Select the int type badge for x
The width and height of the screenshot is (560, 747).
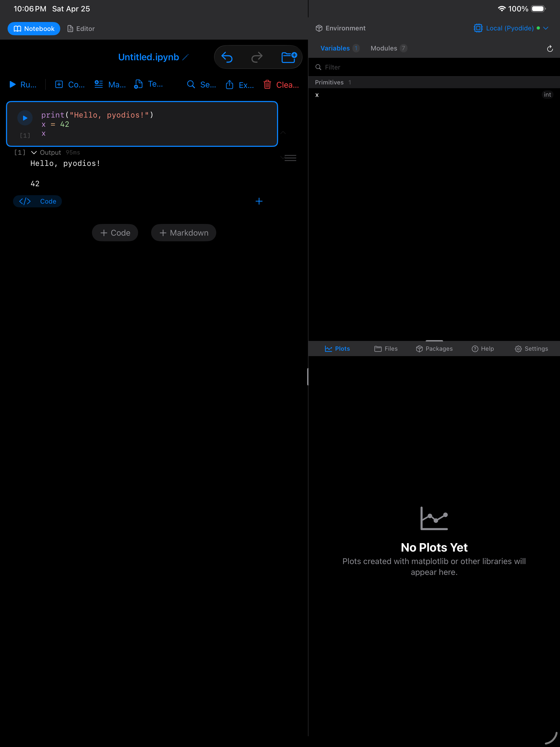click(x=547, y=95)
